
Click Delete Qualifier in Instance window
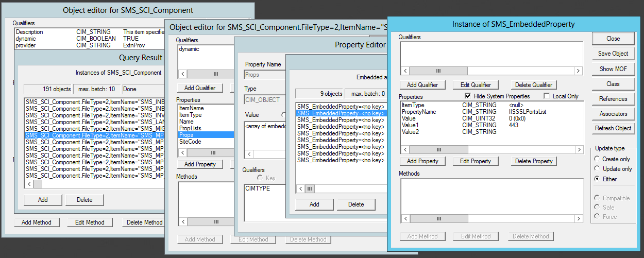tap(534, 85)
